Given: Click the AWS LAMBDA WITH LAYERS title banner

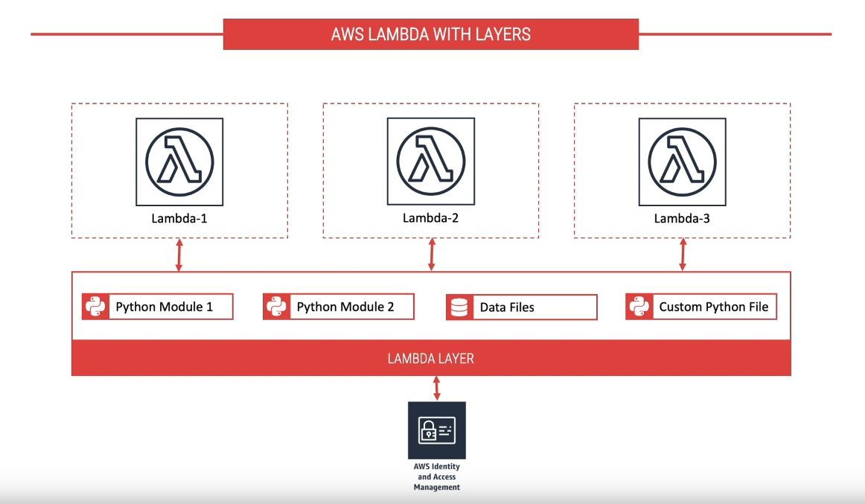Looking at the screenshot, I should click(x=431, y=34).
